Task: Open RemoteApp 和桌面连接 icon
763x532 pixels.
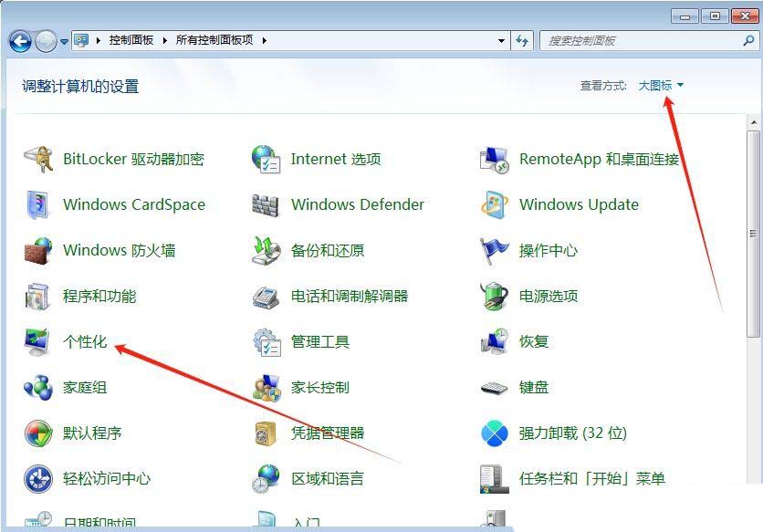Action: [494, 160]
